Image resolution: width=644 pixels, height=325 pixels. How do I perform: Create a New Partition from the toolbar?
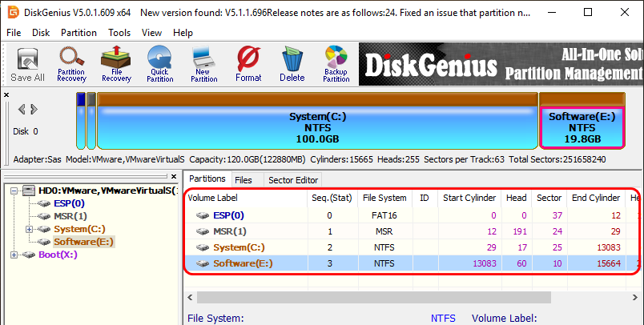[203, 64]
